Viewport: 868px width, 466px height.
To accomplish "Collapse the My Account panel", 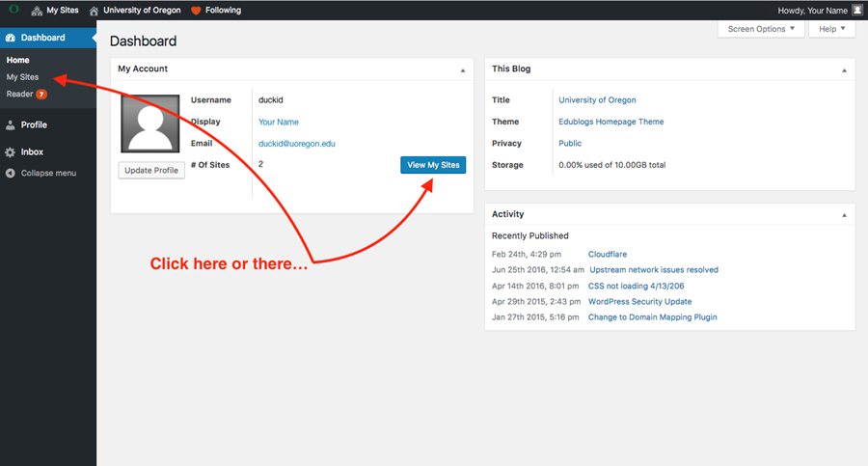I will (x=463, y=70).
